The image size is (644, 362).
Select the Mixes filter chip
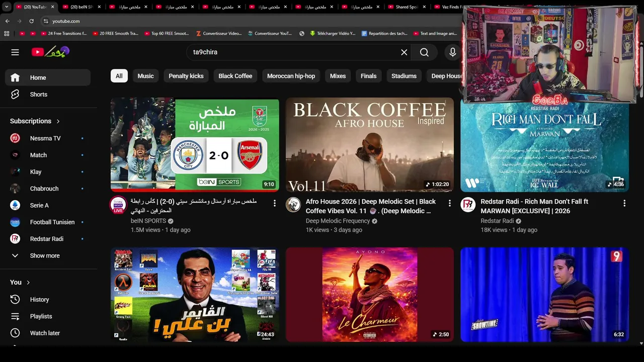pos(338,76)
